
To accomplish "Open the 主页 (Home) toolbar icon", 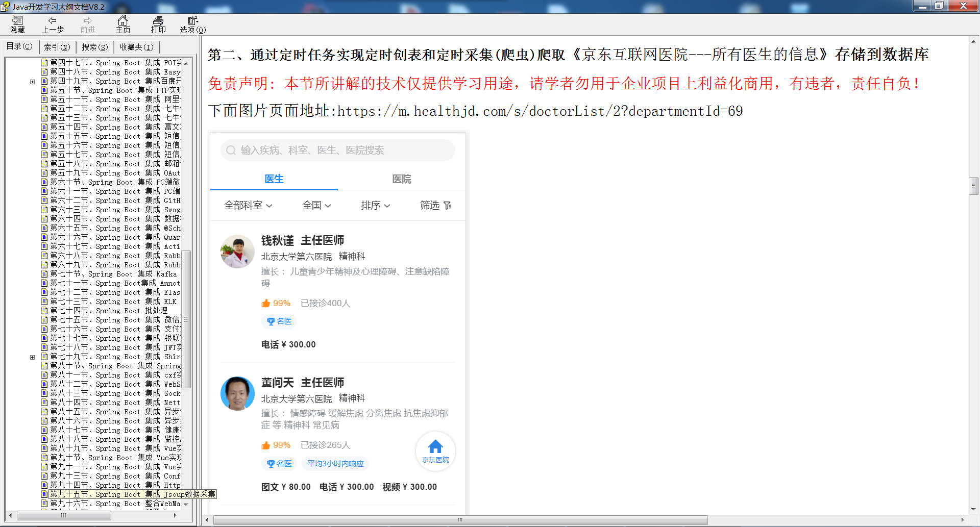I will pyautogui.click(x=123, y=24).
